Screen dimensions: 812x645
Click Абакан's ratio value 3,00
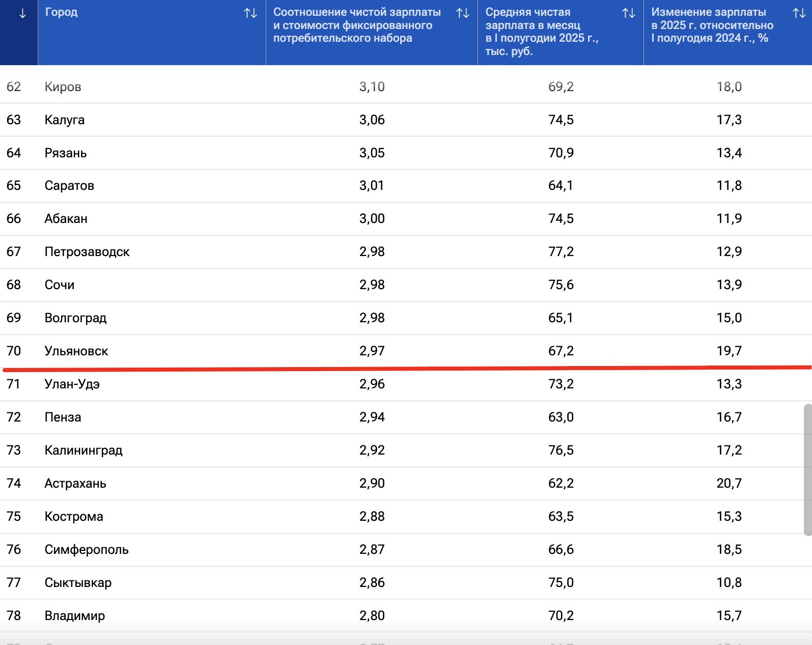point(372,219)
